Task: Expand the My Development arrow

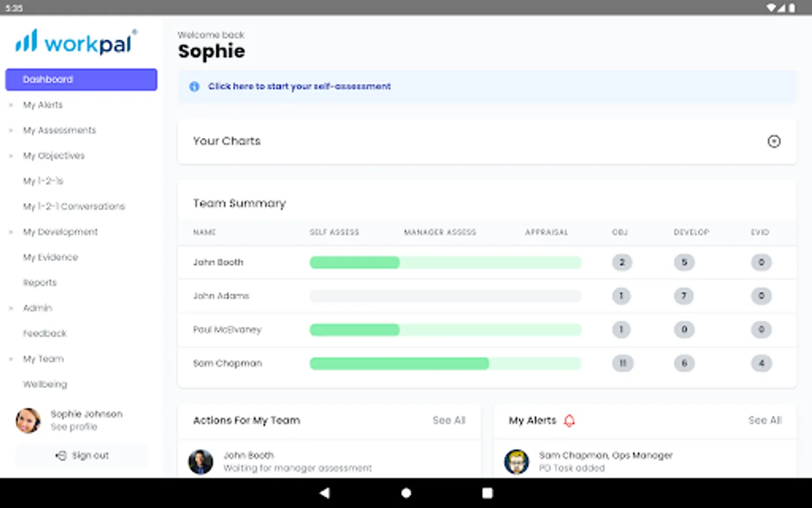Action: click(x=11, y=232)
